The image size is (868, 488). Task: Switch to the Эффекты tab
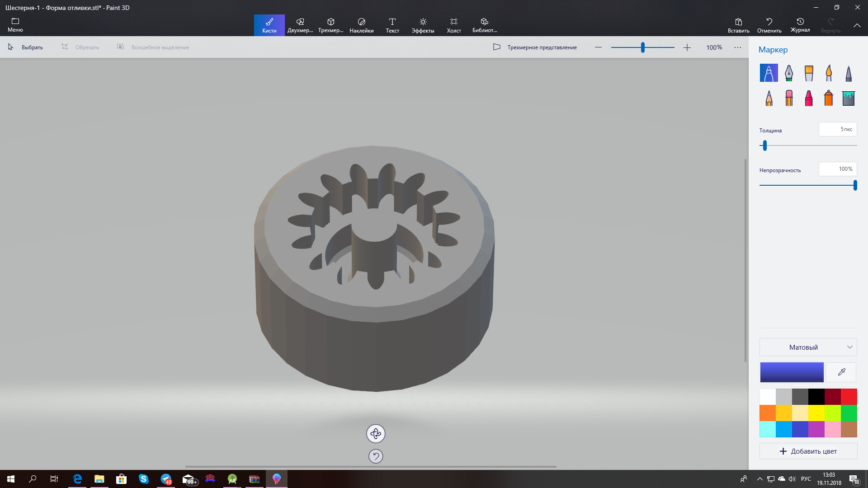click(x=423, y=25)
